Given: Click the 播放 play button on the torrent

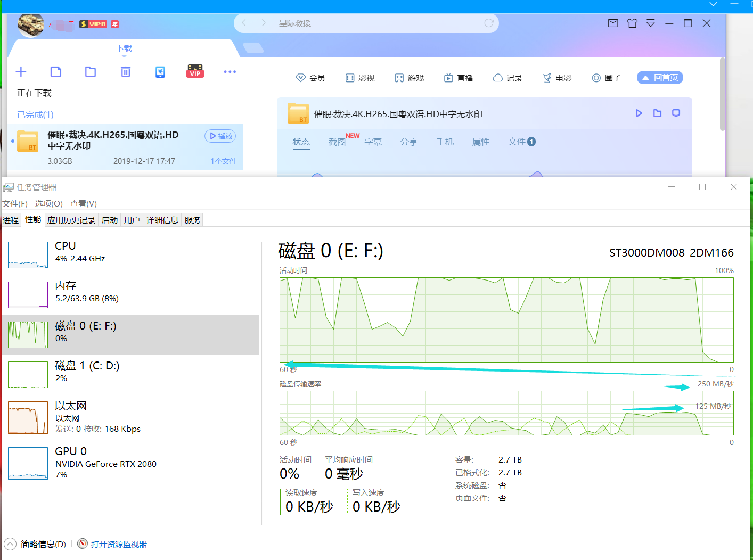Looking at the screenshot, I should (220, 136).
